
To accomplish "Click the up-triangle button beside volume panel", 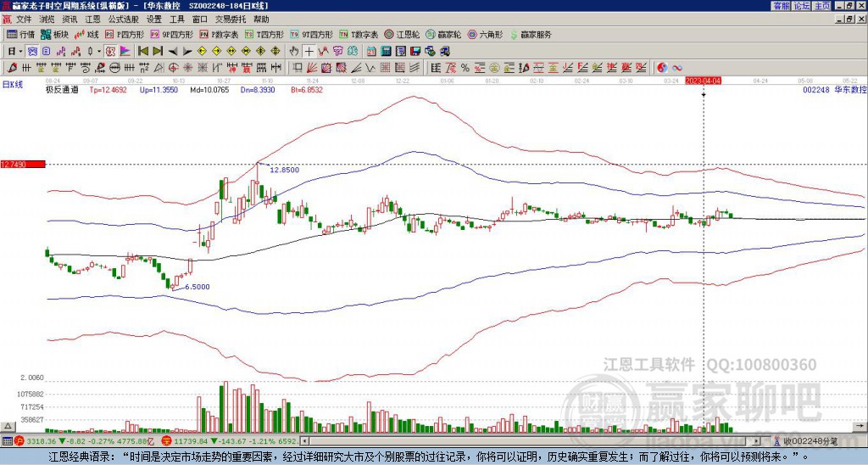I will coord(7,426).
